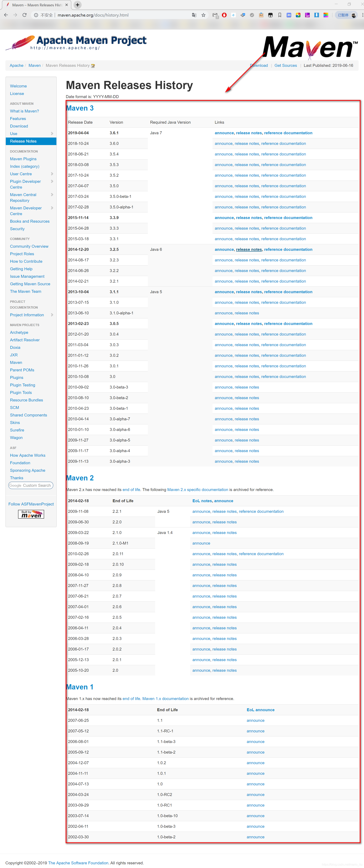Viewport: 364px width, 868px height.
Task: Open the Download sidebar item
Action: [19, 126]
